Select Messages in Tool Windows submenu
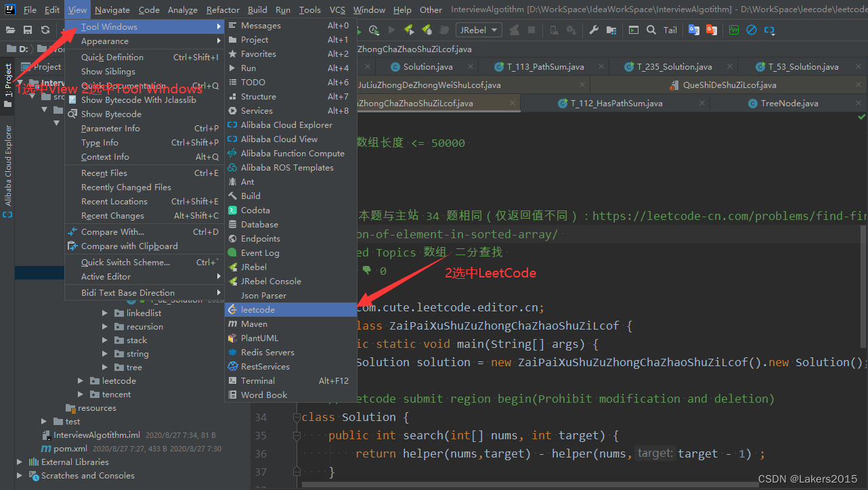The width and height of the screenshot is (868, 490). tap(290, 25)
